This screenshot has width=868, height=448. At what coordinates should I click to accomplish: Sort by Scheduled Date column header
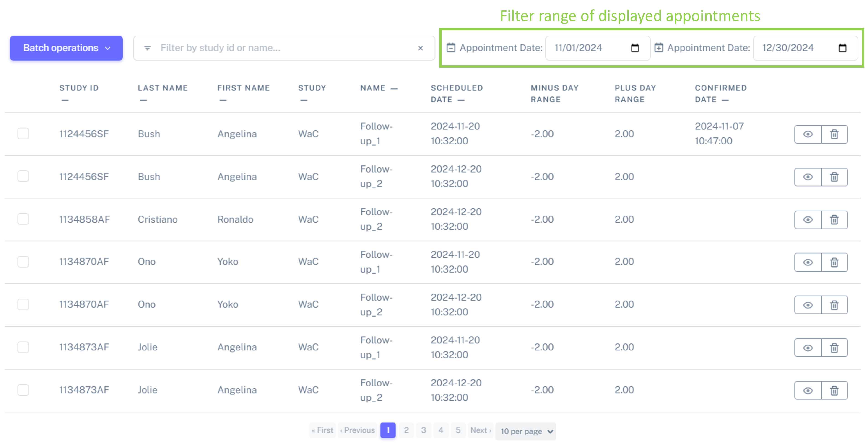pos(457,94)
